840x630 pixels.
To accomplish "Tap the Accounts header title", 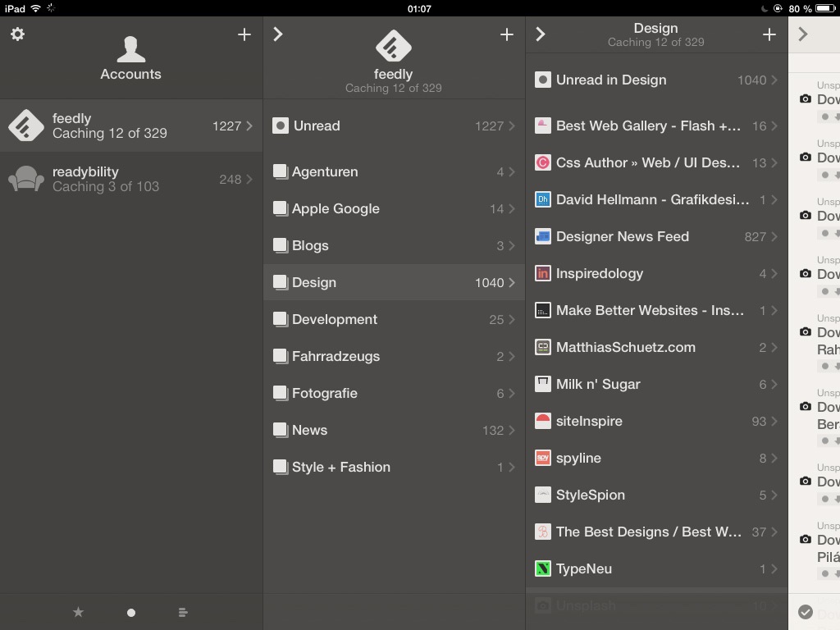I will point(130,74).
